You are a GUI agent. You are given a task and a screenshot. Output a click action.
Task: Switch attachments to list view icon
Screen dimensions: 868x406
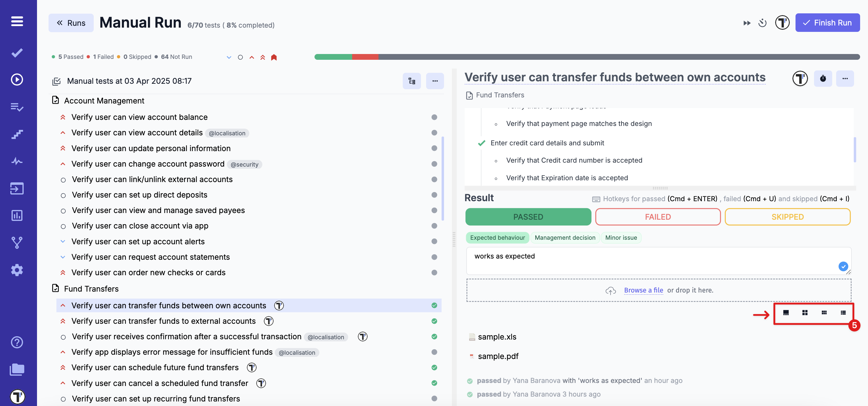pos(843,313)
